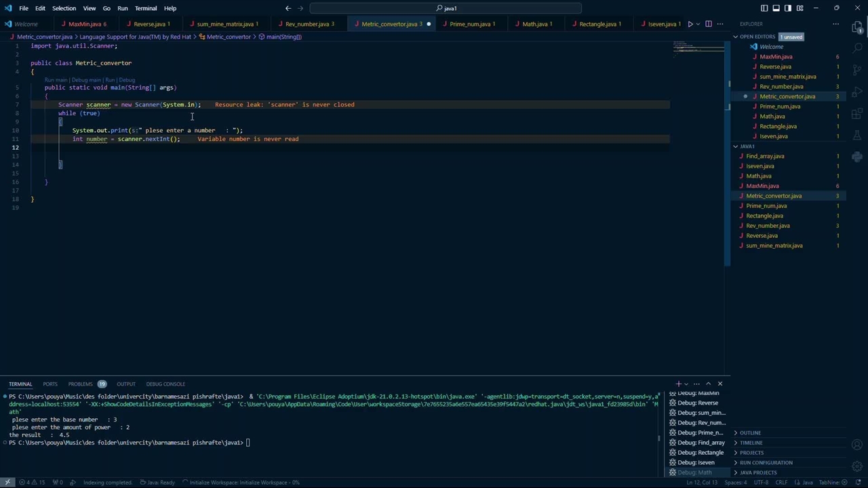Open the split editor right icon
Image resolution: width=868 pixels, height=488 pixels.
click(709, 24)
